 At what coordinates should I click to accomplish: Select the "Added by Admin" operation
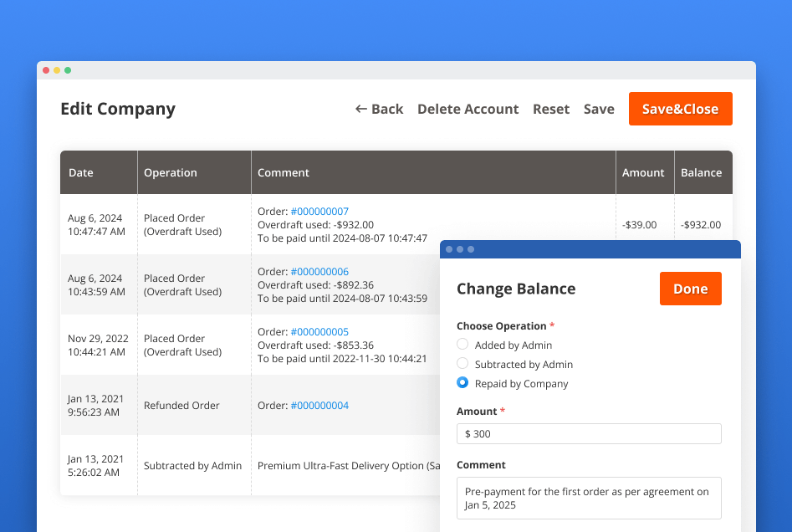[462, 345]
